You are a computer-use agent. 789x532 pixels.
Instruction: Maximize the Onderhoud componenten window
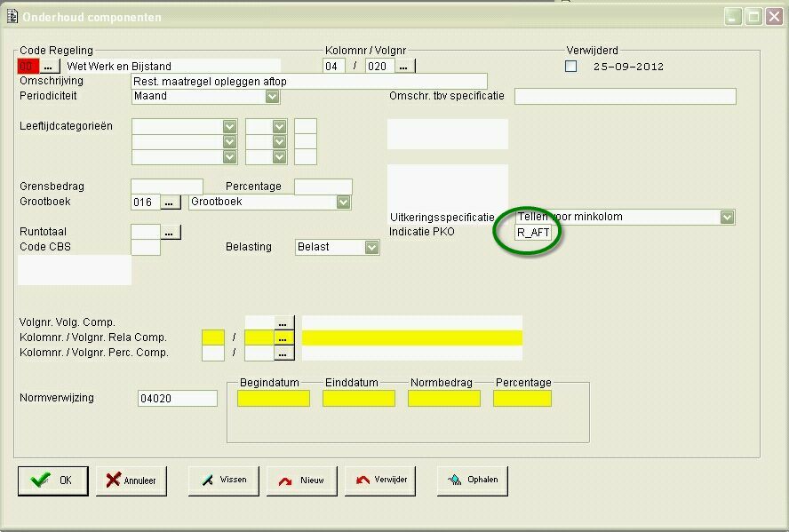click(x=753, y=17)
